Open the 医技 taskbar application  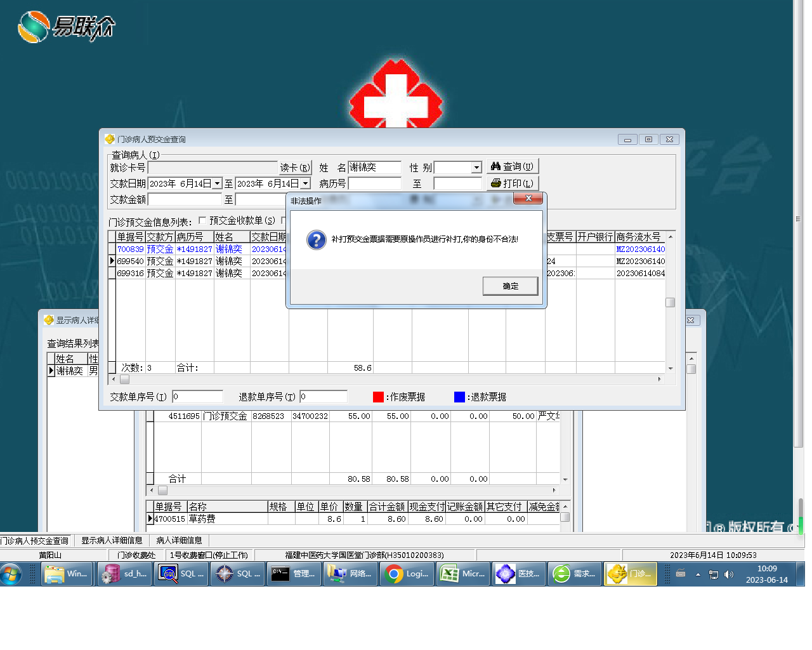coord(519,574)
